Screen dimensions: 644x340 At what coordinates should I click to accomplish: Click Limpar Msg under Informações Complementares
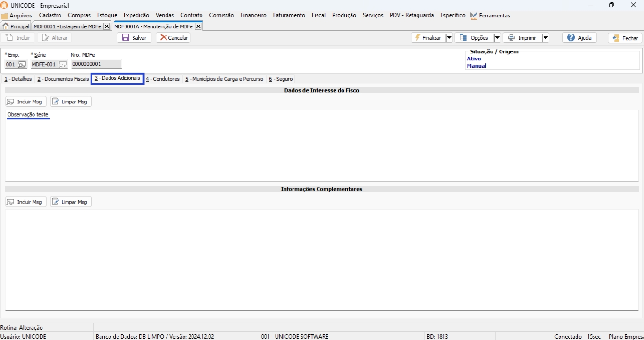pyautogui.click(x=71, y=202)
